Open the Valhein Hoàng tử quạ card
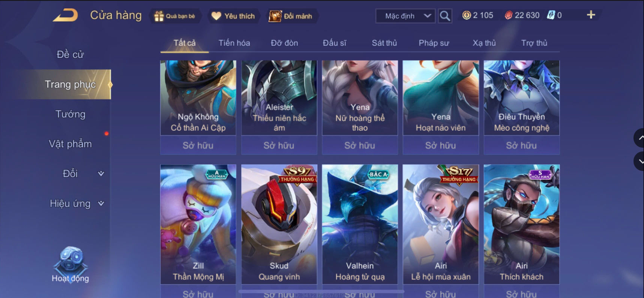Viewport: 644px width, 298px height. (x=360, y=224)
